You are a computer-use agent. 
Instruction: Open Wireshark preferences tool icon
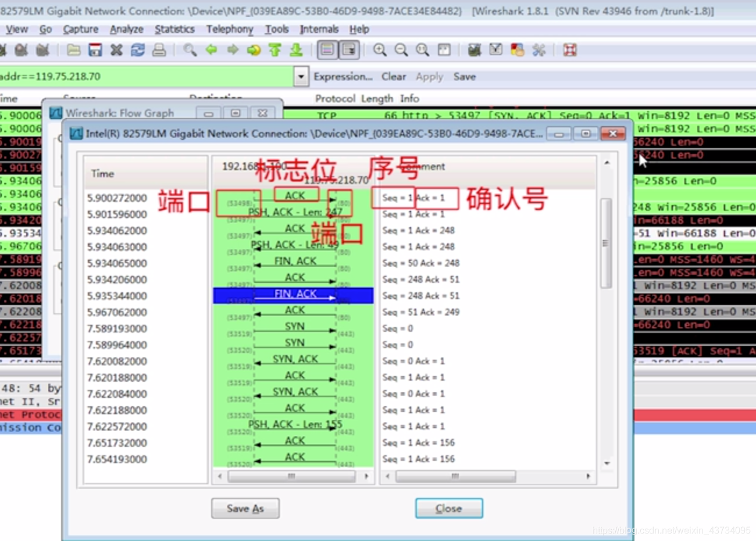click(539, 51)
